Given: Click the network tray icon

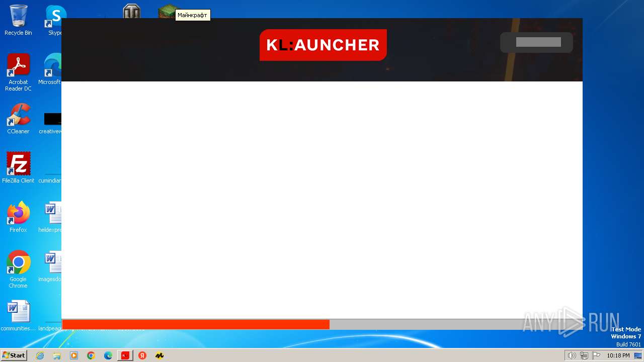Looking at the screenshot, I should click(584, 355).
